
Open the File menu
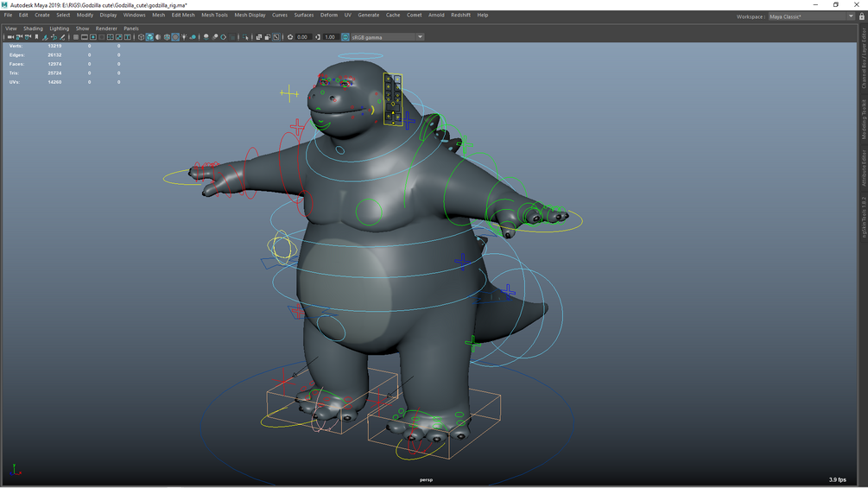(8, 15)
